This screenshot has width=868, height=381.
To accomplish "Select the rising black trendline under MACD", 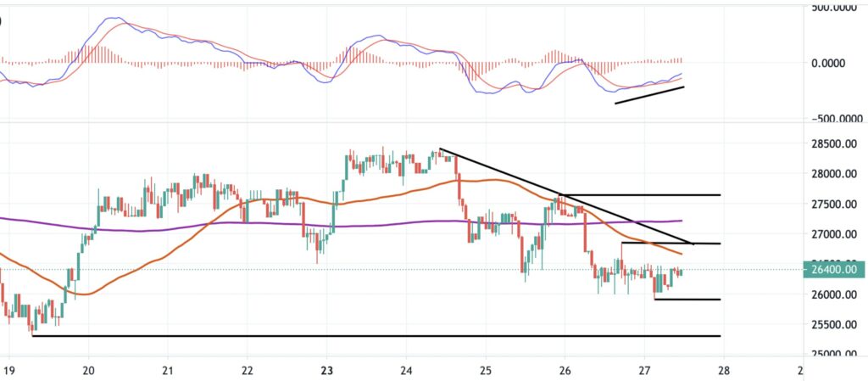I will tap(649, 95).
